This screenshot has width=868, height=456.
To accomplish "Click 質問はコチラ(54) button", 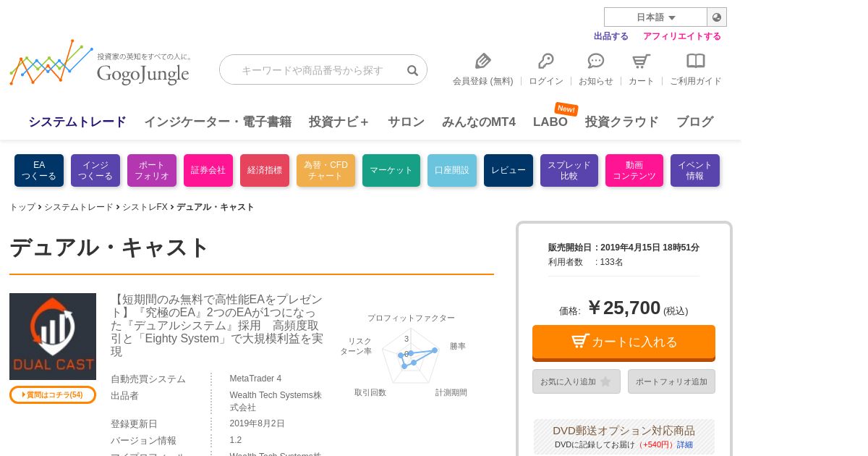I will click(53, 394).
